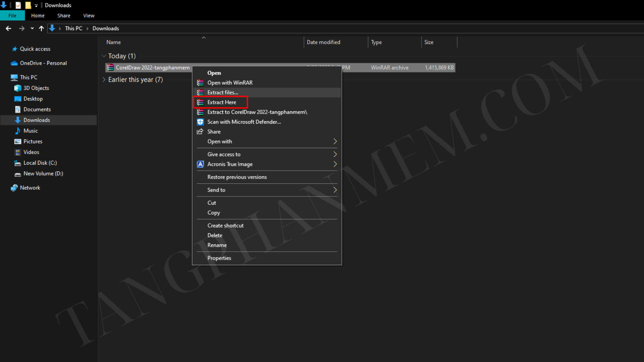The height and width of the screenshot is (362, 644).
Task: Click the Acronis True Image icon
Action: coord(200,164)
